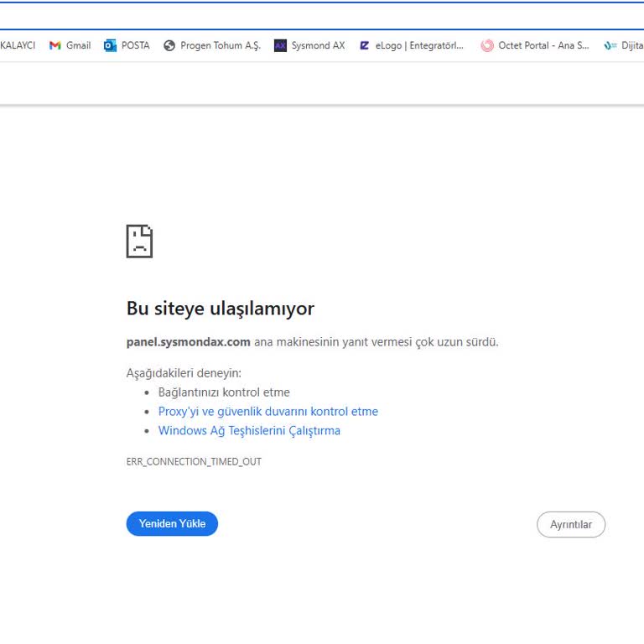Click the ERR_CONNECTION_TIMED_OUT error code
This screenshot has height=644, width=644.
click(x=194, y=462)
